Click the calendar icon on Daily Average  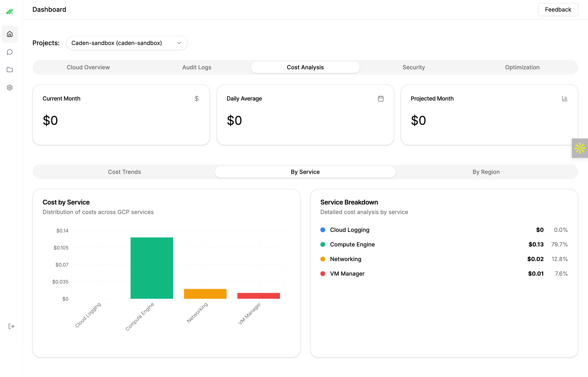pyautogui.click(x=381, y=99)
